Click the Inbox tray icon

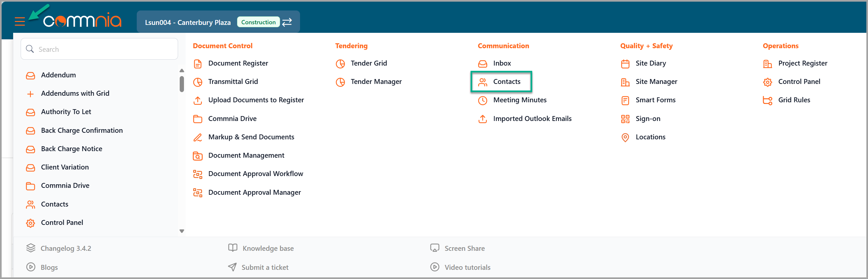(x=482, y=64)
